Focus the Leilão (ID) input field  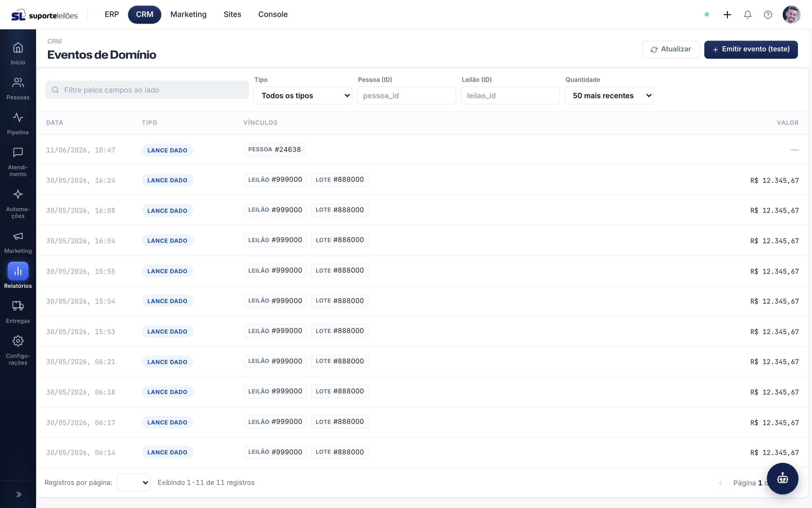(x=510, y=95)
